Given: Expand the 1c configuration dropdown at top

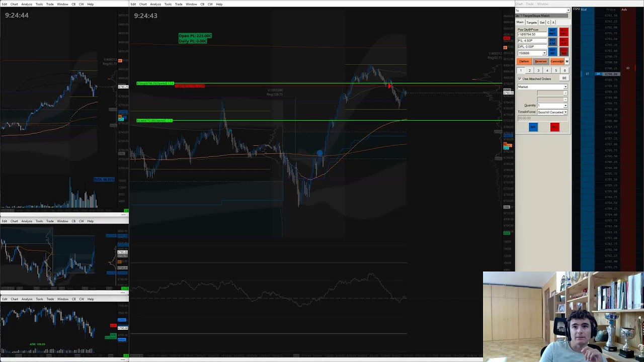Looking at the screenshot, I should coord(568,11).
